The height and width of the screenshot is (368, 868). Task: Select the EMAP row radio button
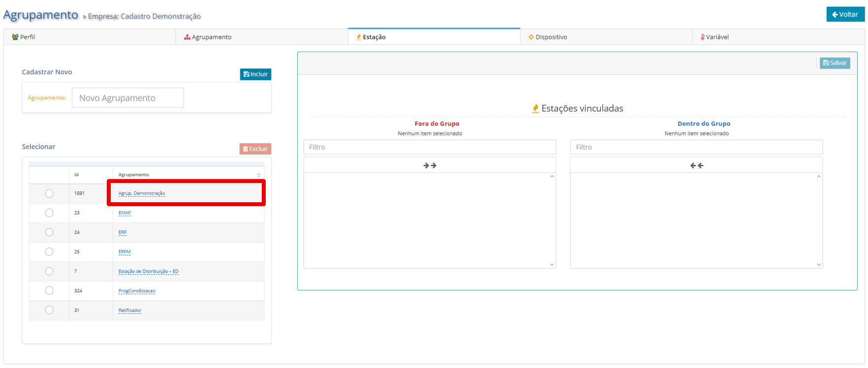[x=49, y=213]
